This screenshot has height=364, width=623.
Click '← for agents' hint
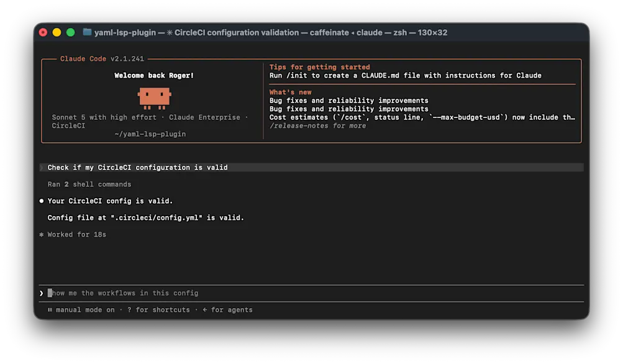pyautogui.click(x=227, y=310)
